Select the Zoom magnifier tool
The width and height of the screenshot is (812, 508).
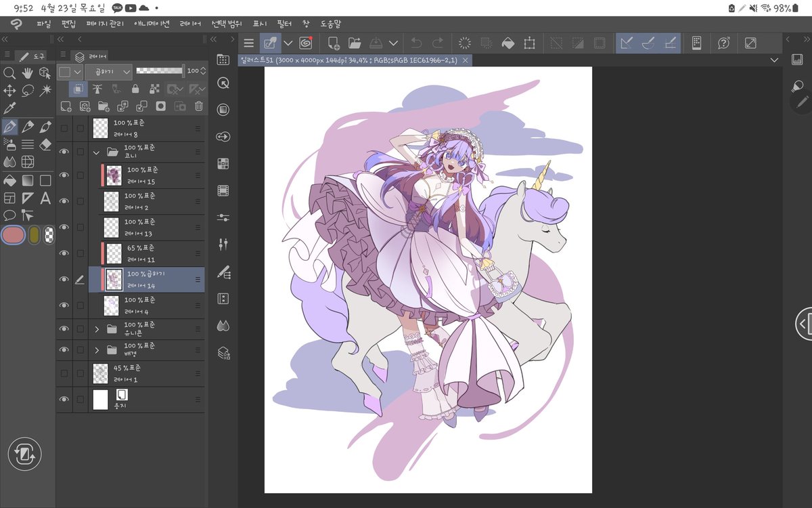pos(9,73)
